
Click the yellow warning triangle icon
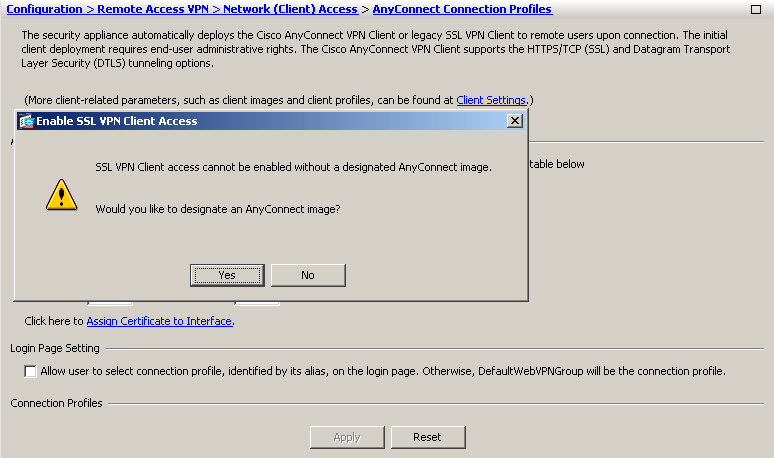tap(61, 195)
